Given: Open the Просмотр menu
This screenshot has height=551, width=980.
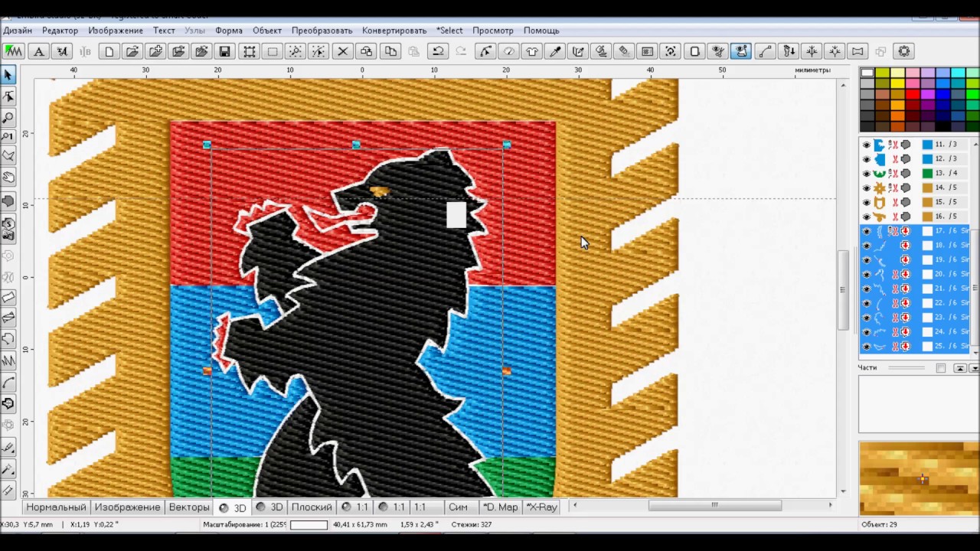Looking at the screenshot, I should (x=493, y=31).
